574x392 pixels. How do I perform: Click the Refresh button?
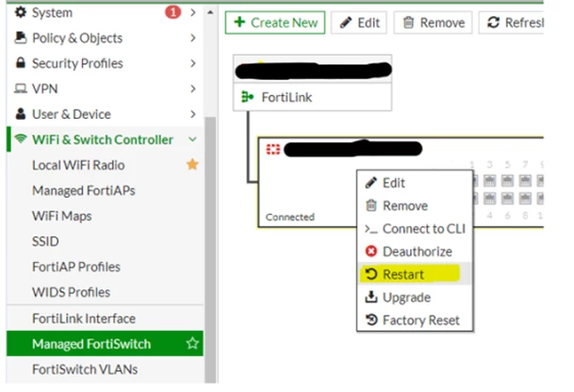click(x=511, y=23)
